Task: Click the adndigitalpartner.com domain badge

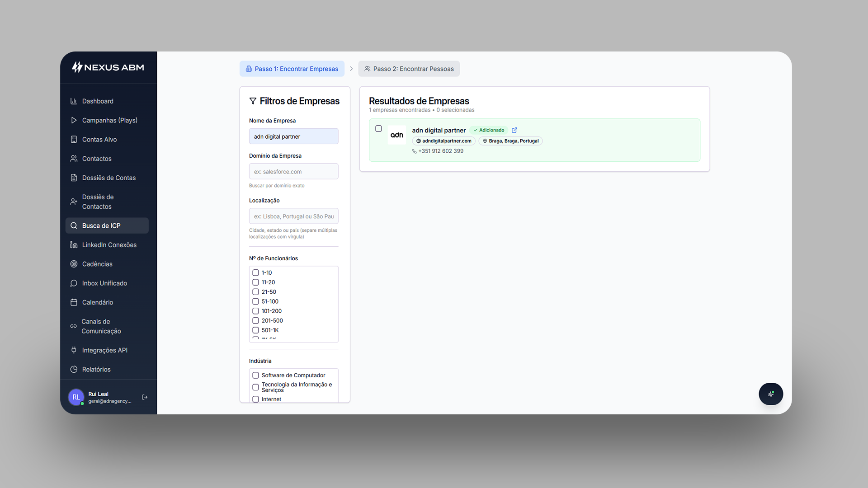Action: pyautogui.click(x=443, y=141)
